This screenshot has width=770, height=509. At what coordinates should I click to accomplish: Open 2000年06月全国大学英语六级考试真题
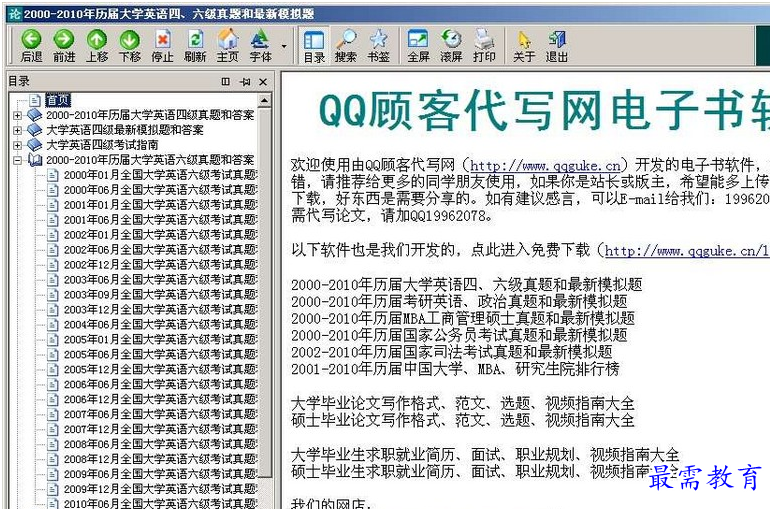[x=161, y=190]
